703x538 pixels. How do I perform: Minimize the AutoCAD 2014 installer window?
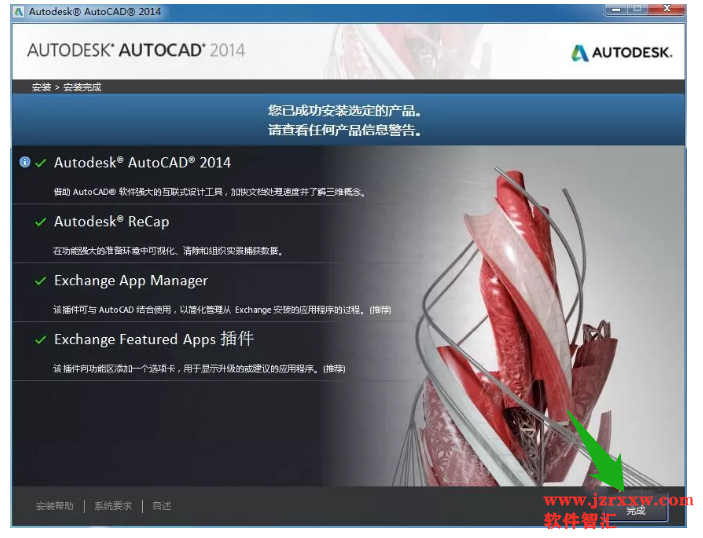pyautogui.click(x=617, y=9)
